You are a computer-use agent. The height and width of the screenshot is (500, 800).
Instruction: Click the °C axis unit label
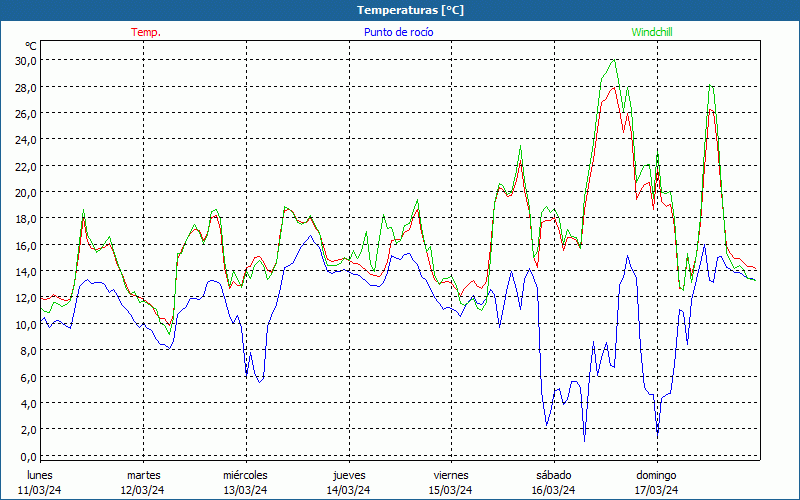tap(31, 46)
